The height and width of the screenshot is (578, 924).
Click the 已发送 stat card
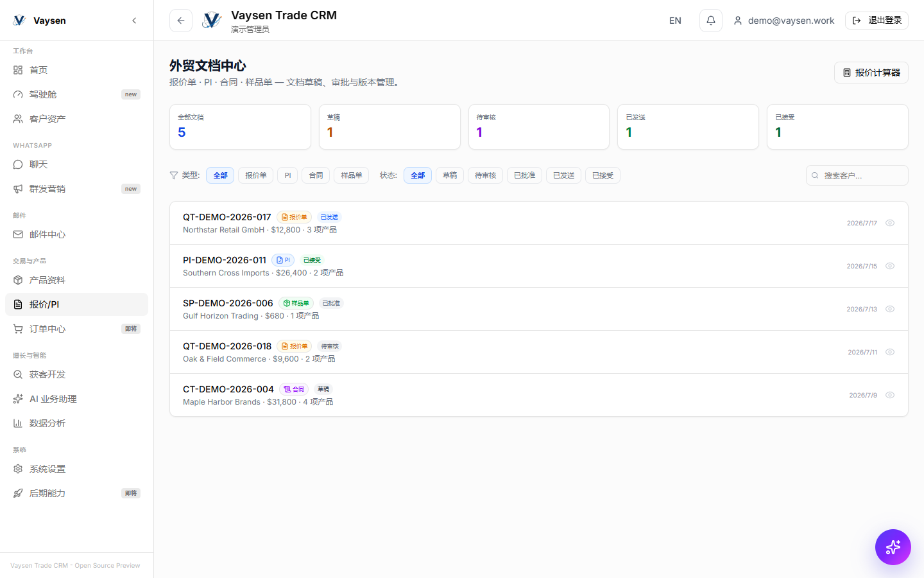click(688, 127)
